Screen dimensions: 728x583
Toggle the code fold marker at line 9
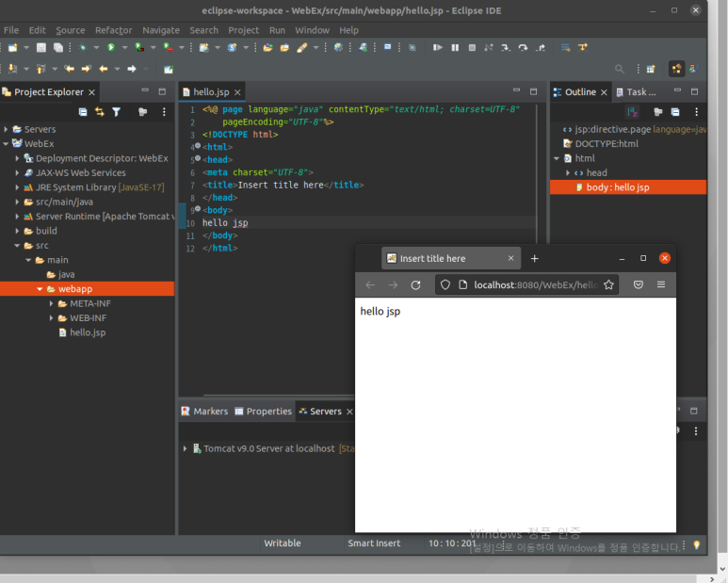(x=198, y=209)
